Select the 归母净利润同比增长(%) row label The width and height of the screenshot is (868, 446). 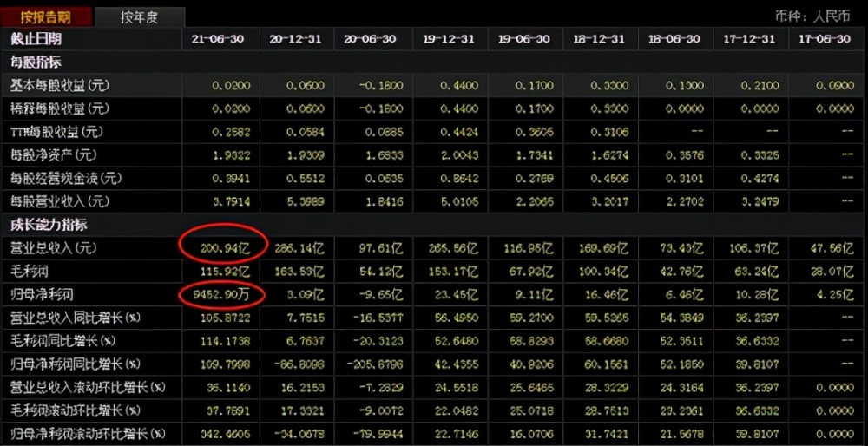click(75, 364)
